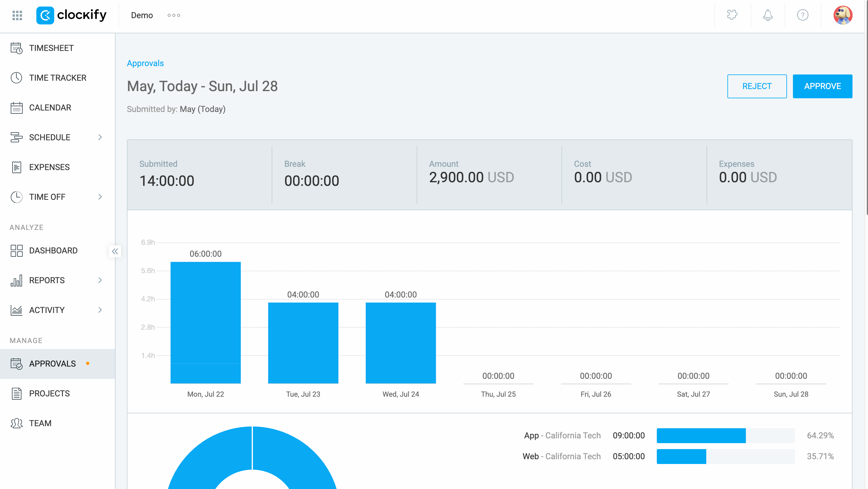This screenshot has height=489, width=868.
Task: Click the App project progress bar
Action: point(725,435)
